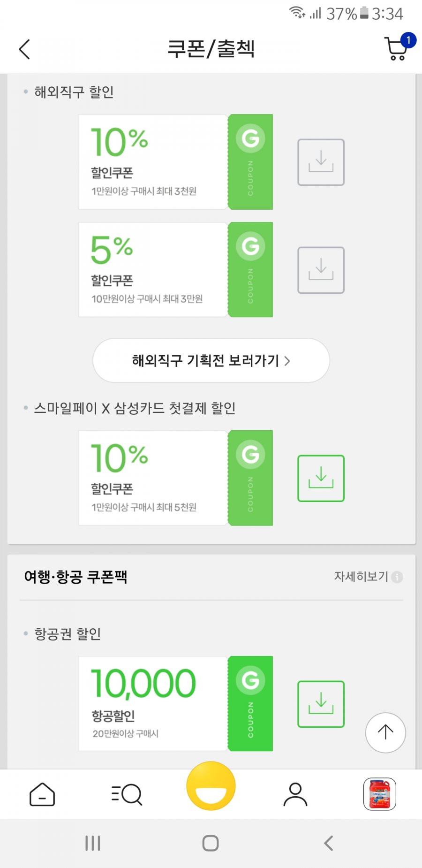Tap the info icon beside 자세히보기
The width and height of the screenshot is (422, 868).
397,577
